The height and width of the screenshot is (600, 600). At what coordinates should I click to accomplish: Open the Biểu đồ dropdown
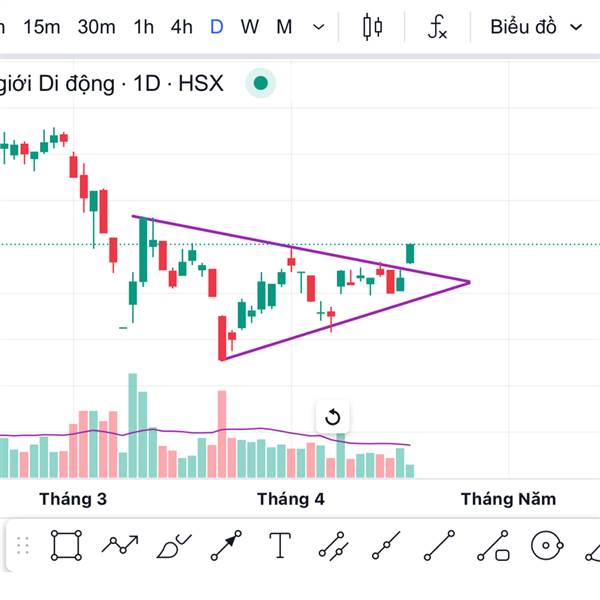click(x=535, y=27)
